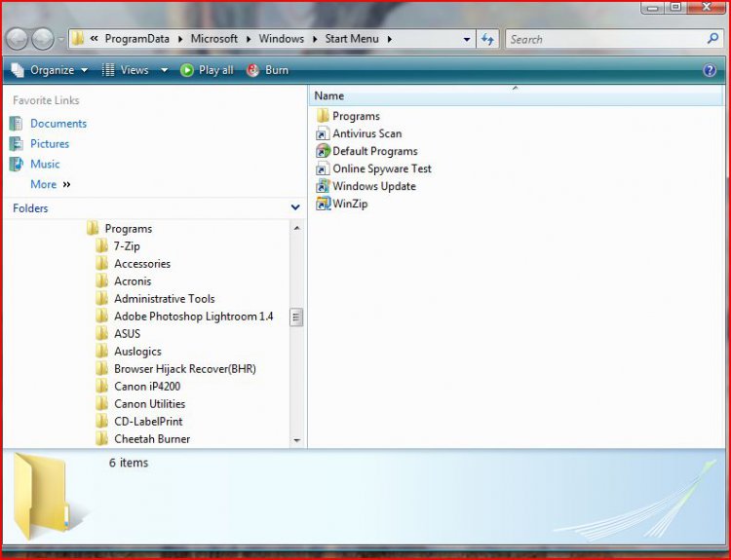Click the More favorite links label
The height and width of the screenshot is (560, 731).
pos(43,184)
